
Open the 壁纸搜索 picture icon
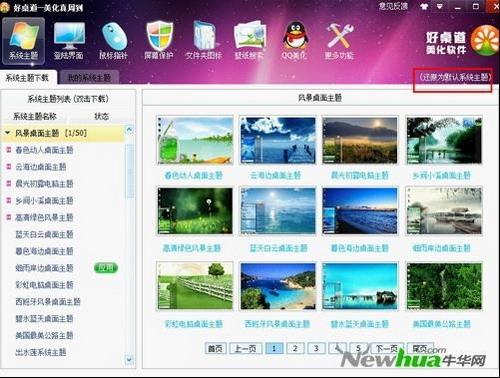coord(249,41)
